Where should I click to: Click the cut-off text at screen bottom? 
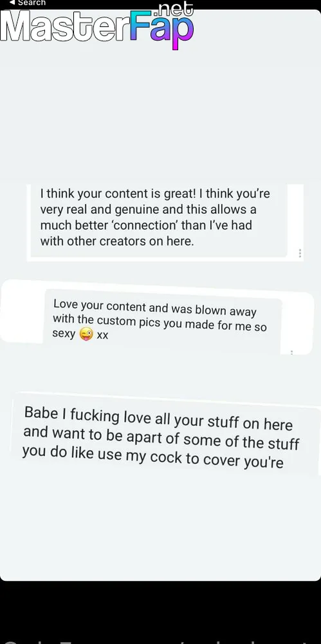161,641
